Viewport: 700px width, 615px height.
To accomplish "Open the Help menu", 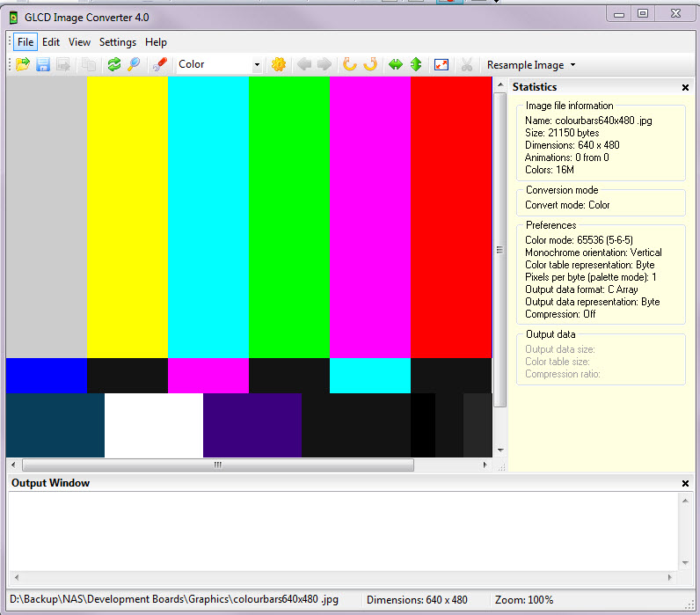I will pyautogui.click(x=156, y=41).
